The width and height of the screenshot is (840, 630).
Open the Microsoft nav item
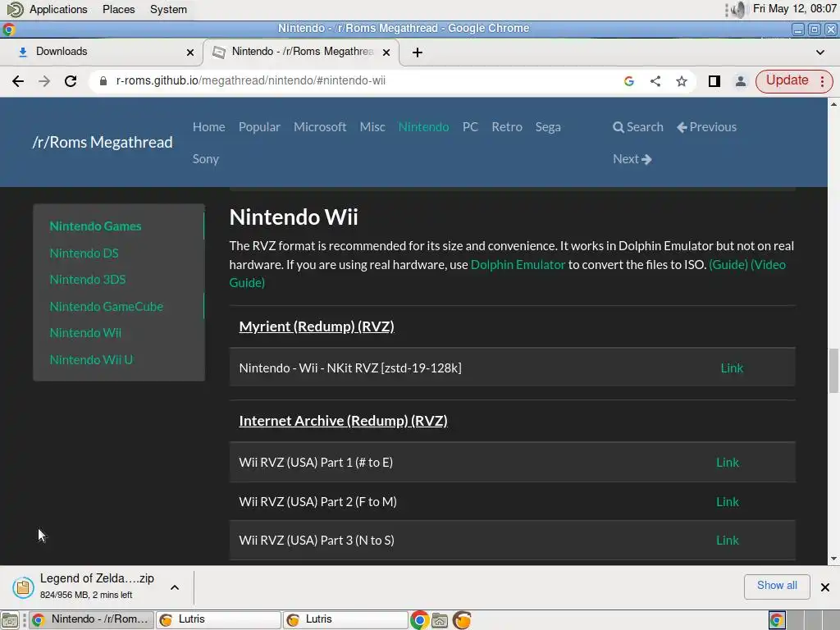pyautogui.click(x=320, y=127)
